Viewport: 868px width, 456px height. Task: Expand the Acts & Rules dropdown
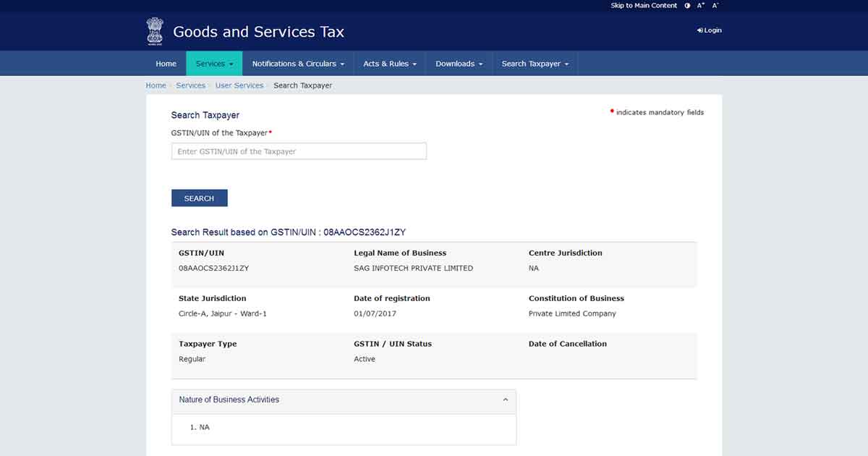click(x=390, y=64)
